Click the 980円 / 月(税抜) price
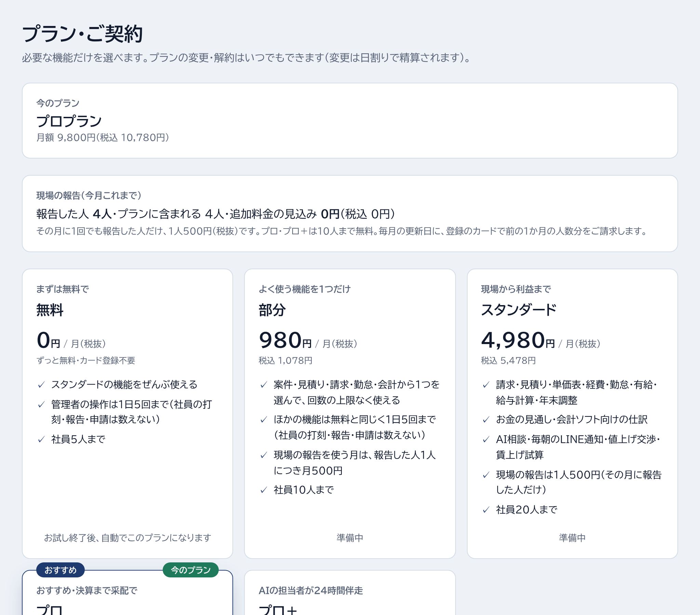700x615 pixels. tap(308, 341)
